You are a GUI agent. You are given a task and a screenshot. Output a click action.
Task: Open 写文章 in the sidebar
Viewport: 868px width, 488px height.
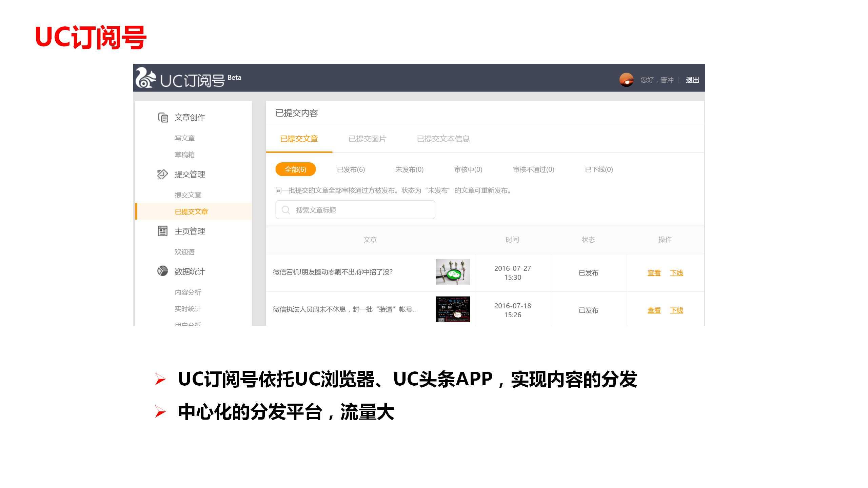click(x=184, y=138)
